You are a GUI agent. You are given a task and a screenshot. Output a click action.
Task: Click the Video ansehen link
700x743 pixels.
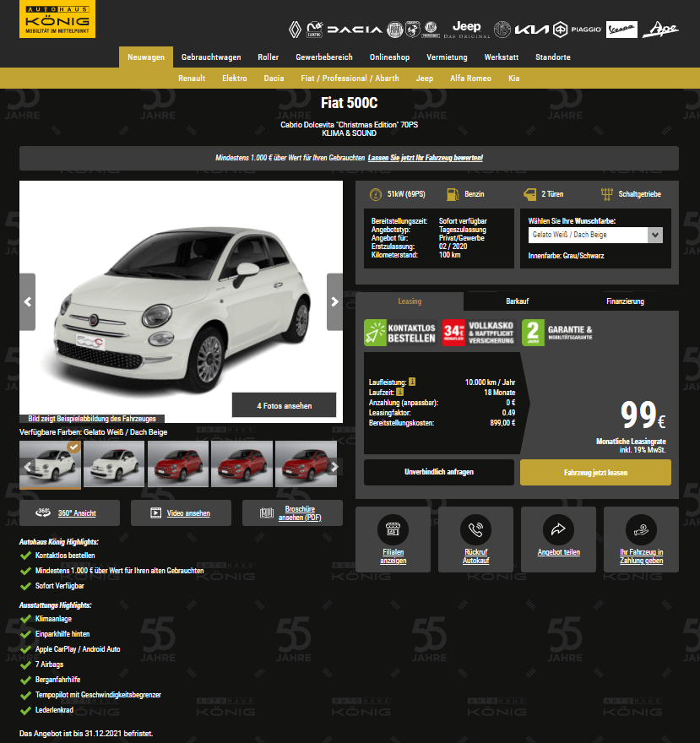[x=188, y=513]
